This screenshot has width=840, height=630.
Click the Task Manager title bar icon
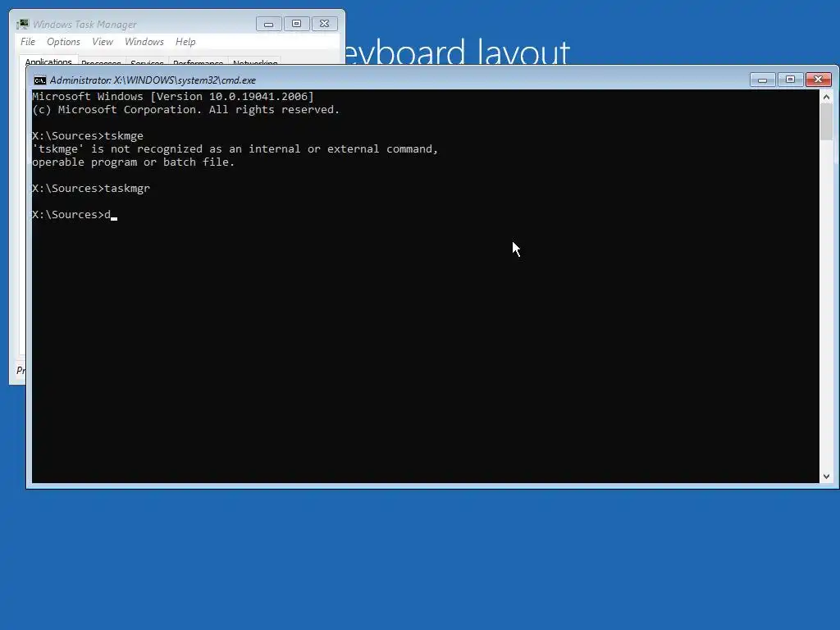[x=22, y=24]
